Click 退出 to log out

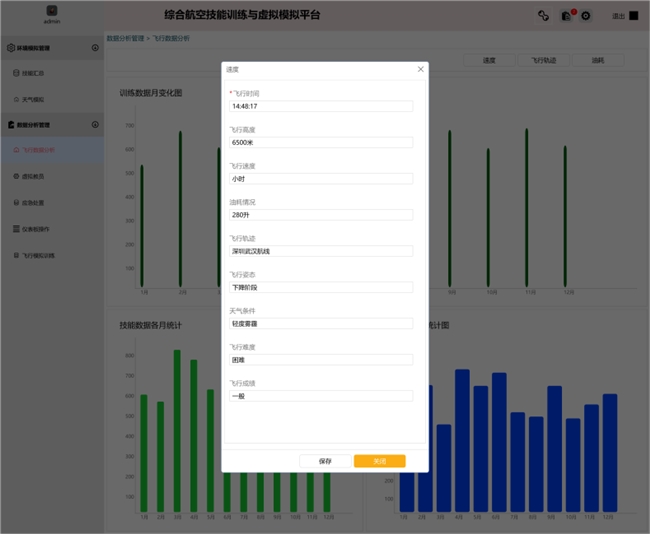point(618,16)
